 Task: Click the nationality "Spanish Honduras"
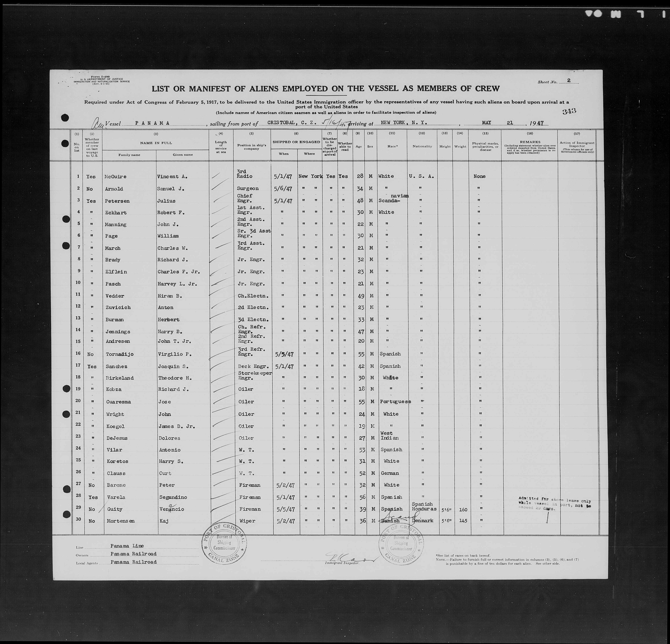click(x=424, y=507)
